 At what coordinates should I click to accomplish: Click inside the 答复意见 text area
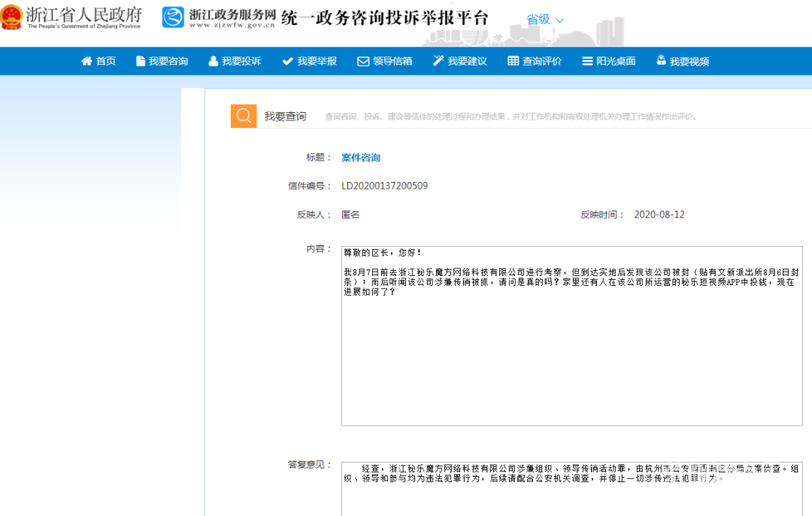point(571,496)
